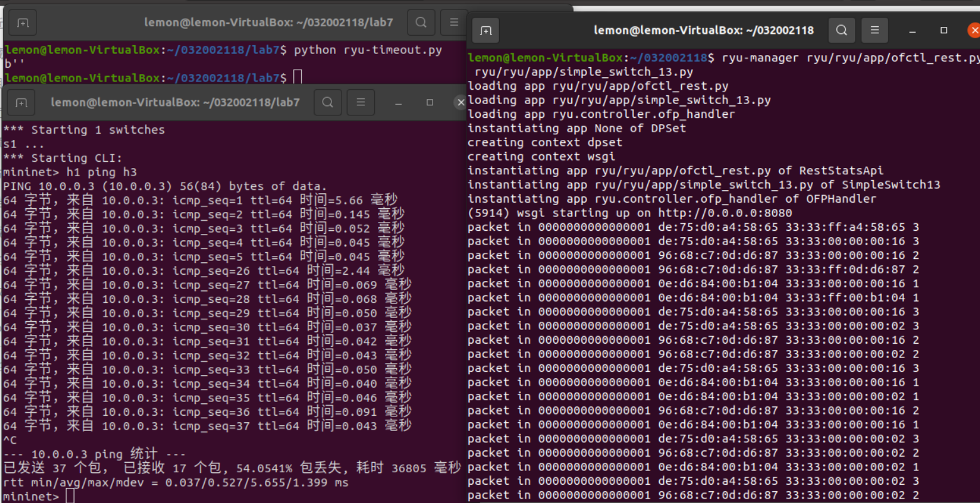Click the icmp_seq=5 ping reply line
The height and width of the screenshot is (503, 980).
(204, 257)
